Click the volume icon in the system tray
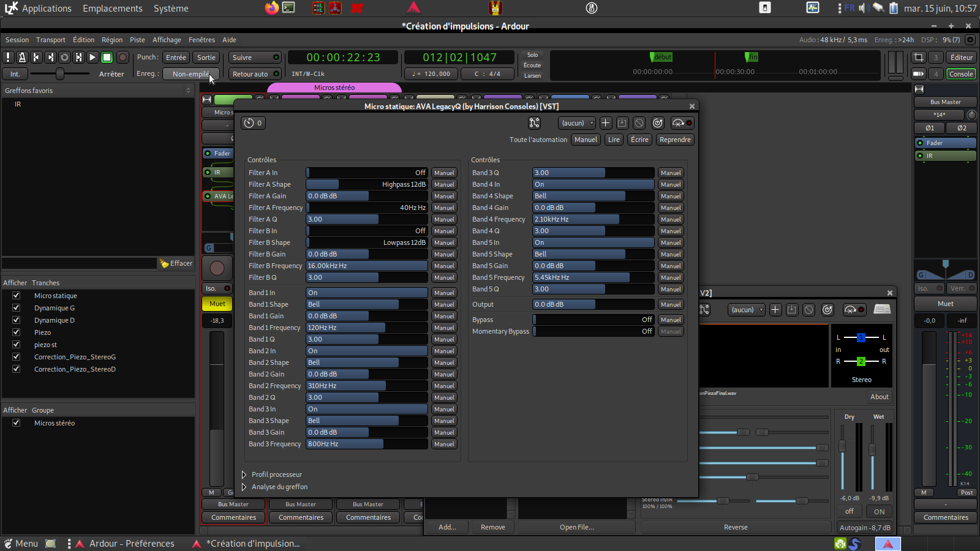 click(x=864, y=8)
